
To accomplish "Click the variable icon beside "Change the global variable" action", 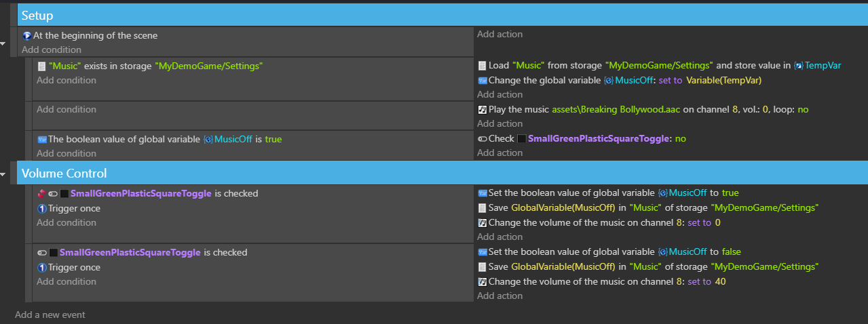I will [483, 80].
